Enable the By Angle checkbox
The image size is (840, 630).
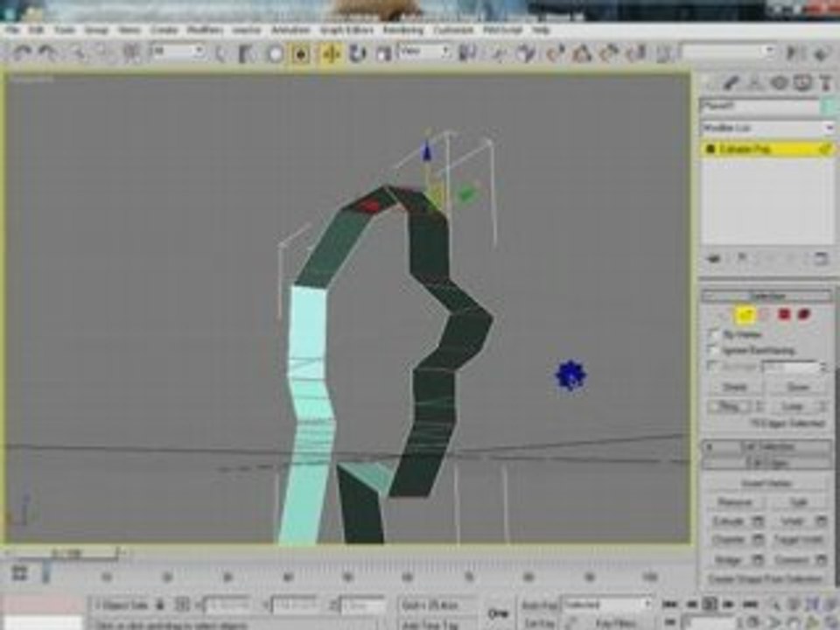click(x=713, y=367)
